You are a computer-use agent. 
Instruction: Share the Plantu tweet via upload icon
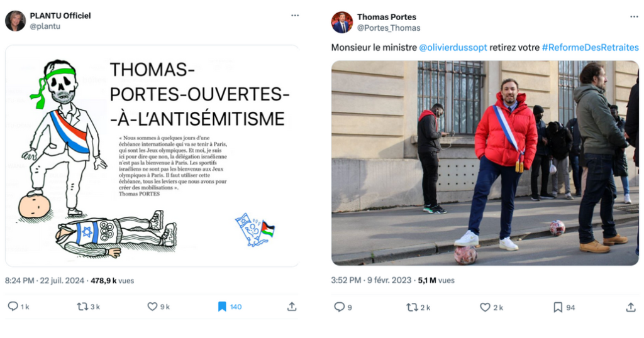(292, 307)
